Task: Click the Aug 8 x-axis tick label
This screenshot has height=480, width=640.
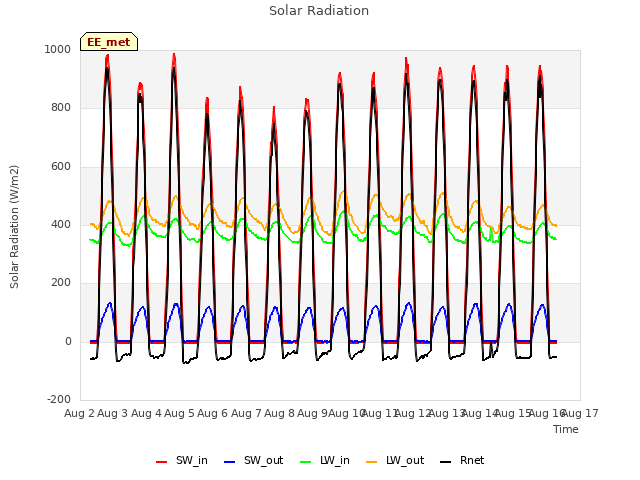Action: click(x=280, y=413)
